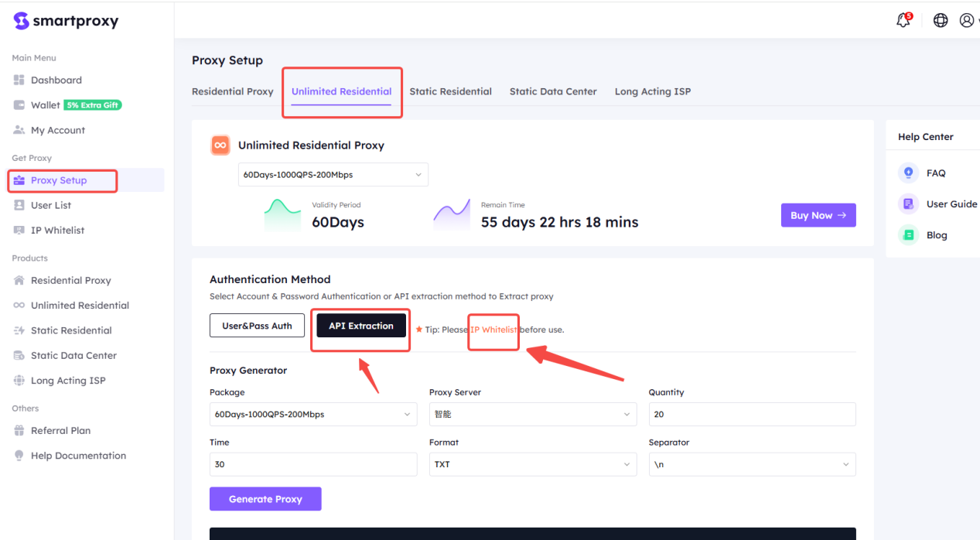The image size is (980, 540).
Task: Click the Buy Now button
Action: point(818,215)
